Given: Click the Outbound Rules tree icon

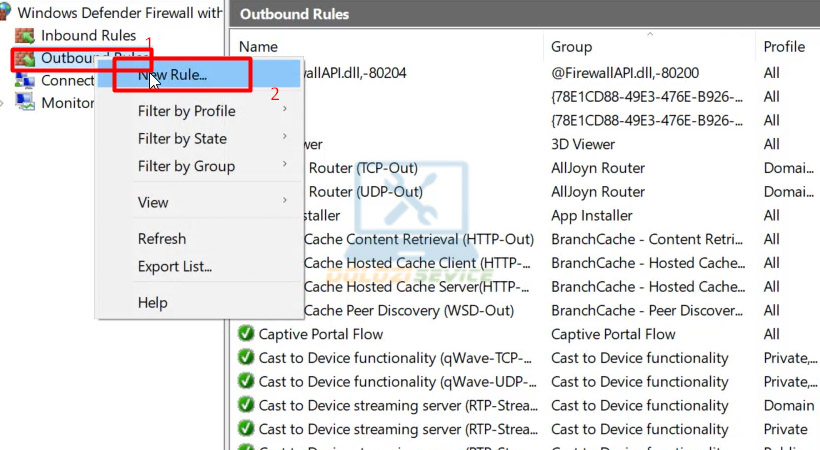Looking at the screenshot, I should 25,58.
